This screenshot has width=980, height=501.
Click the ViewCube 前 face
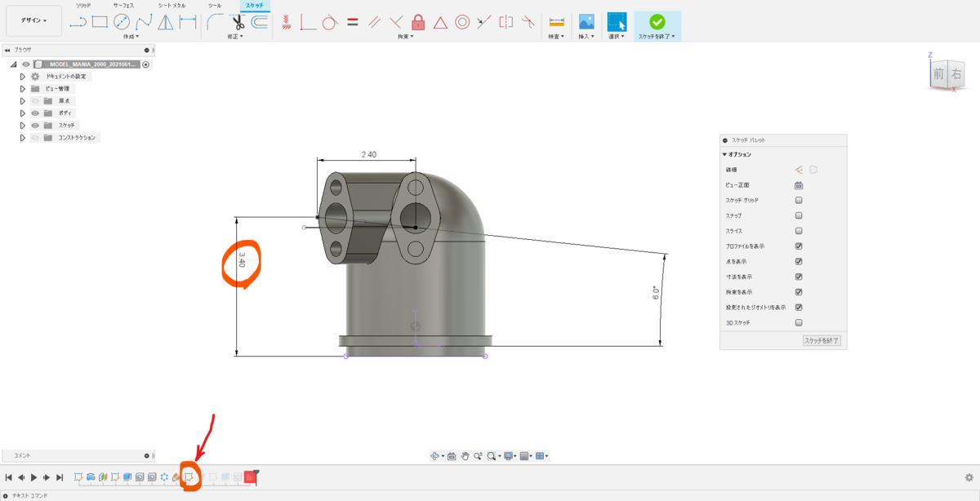[938, 74]
